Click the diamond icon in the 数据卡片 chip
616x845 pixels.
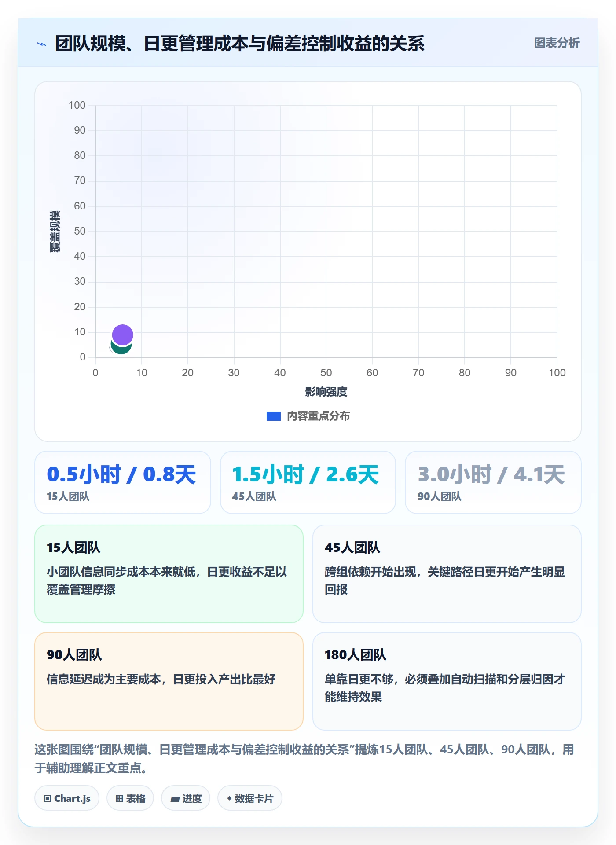pyautogui.click(x=229, y=798)
